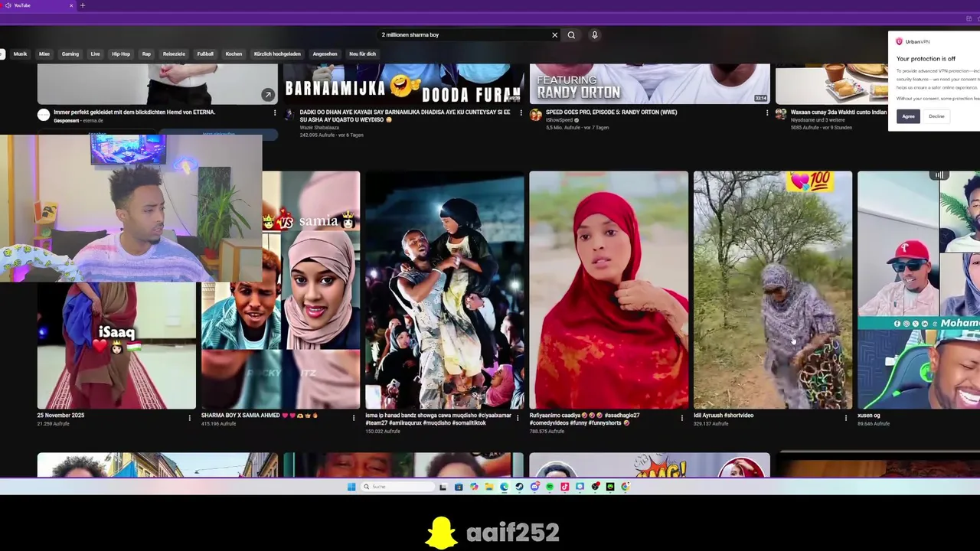The height and width of the screenshot is (551, 980).
Task: Select the Mixe filter chip
Action: point(44,54)
